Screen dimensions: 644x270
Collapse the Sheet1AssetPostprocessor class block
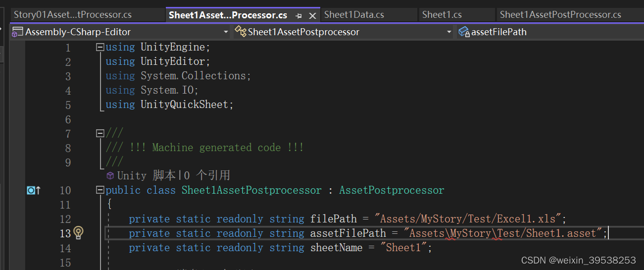point(100,190)
